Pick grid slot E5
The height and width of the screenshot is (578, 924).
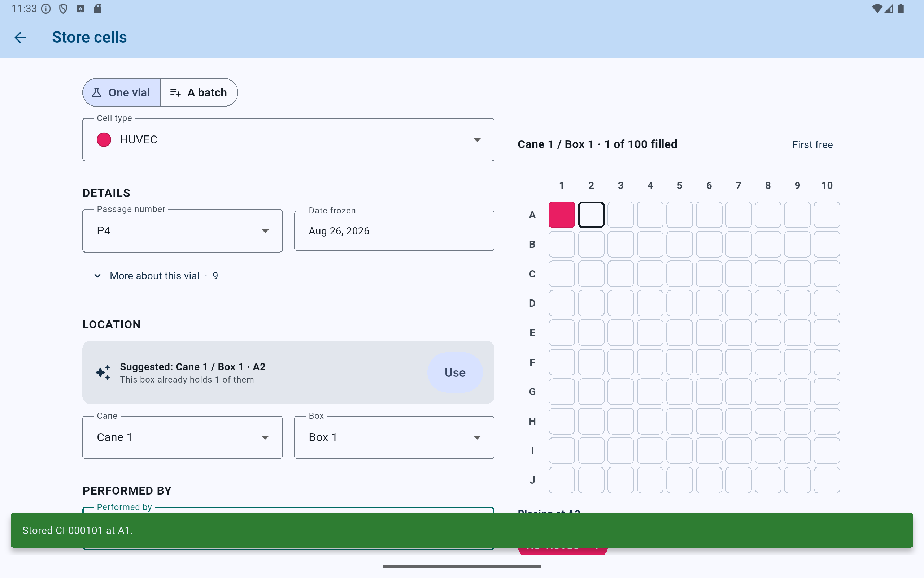679,333
